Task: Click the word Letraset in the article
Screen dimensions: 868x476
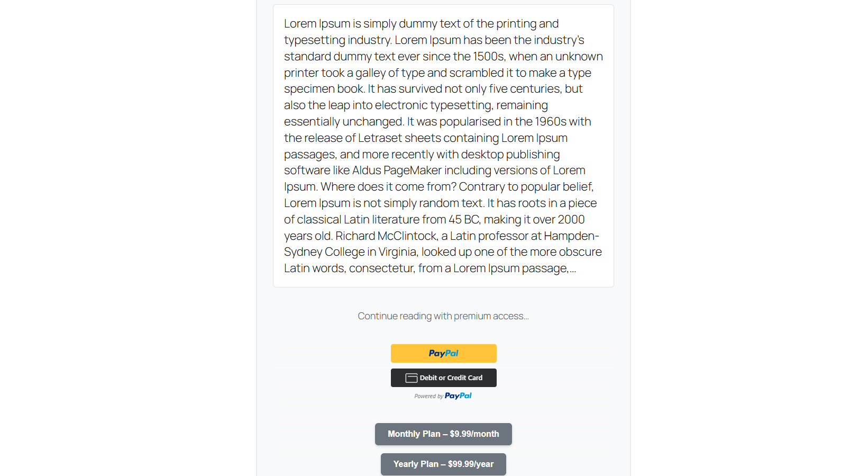Action: 380,138
